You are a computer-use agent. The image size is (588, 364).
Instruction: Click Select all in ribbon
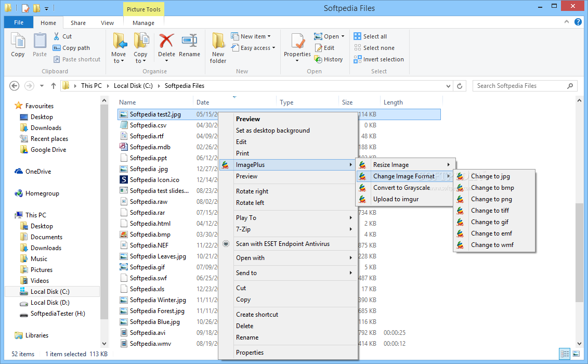pyautogui.click(x=370, y=36)
